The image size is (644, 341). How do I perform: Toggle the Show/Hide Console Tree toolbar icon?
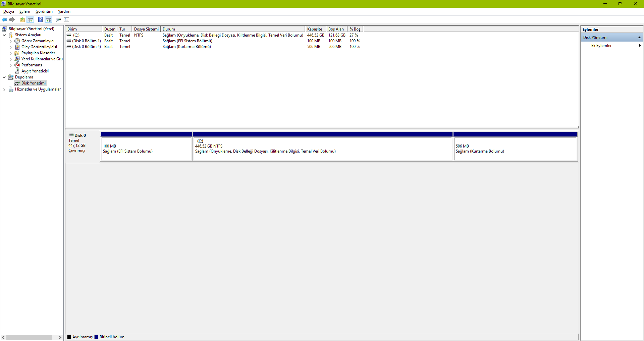click(31, 19)
